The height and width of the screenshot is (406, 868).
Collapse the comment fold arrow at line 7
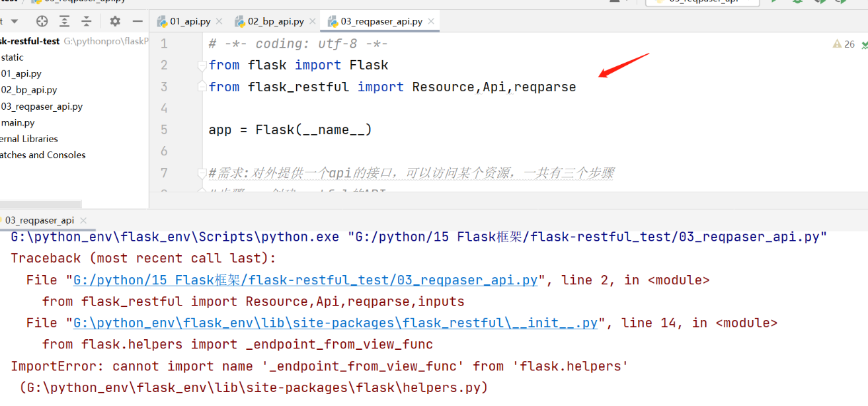[x=202, y=172]
